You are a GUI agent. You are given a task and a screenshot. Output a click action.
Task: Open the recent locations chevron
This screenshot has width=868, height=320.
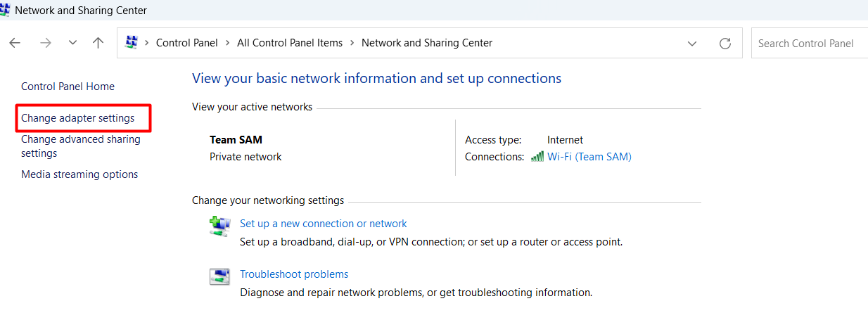72,43
